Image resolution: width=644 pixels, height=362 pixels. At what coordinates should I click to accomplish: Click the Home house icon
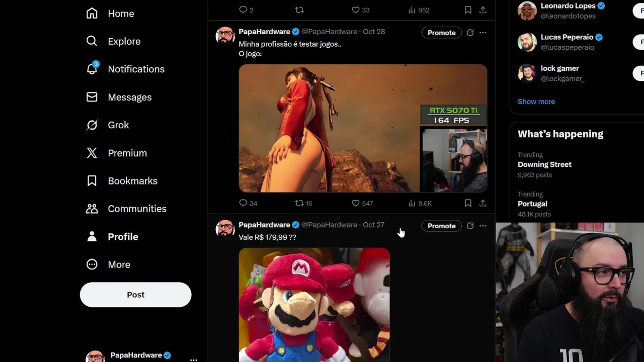click(92, 14)
